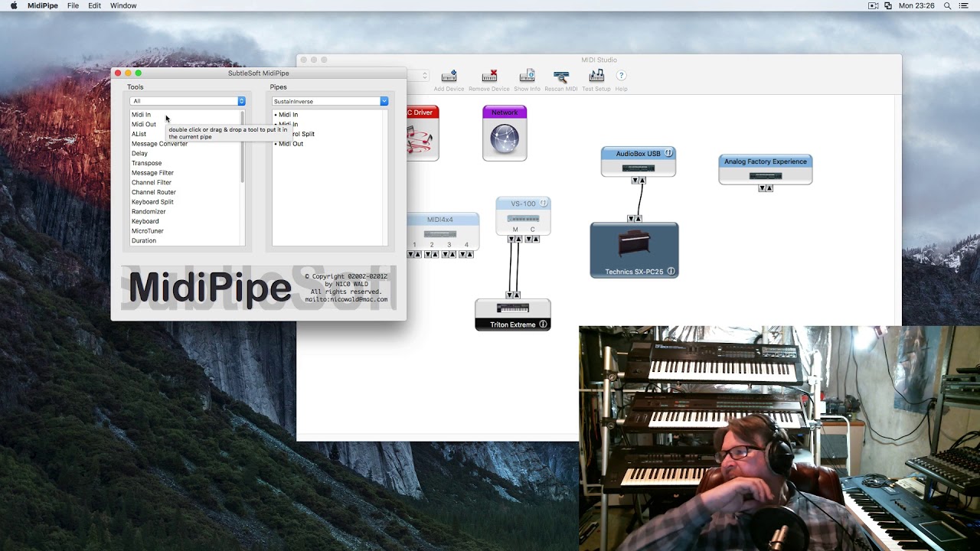Select Duration tool
Viewport: 980px width, 551px height.
[x=144, y=240]
